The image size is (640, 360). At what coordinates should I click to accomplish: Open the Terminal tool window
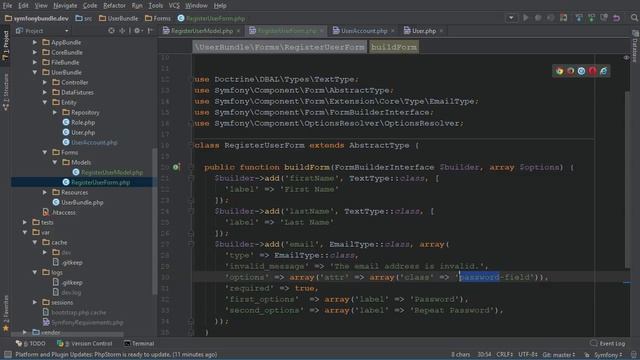pos(139,344)
